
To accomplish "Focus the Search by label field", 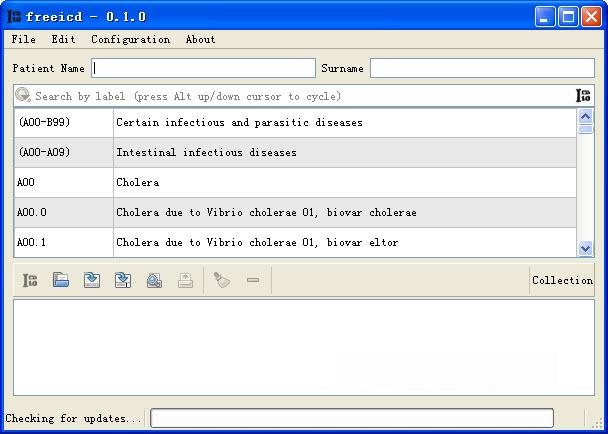I will (302, 96).
